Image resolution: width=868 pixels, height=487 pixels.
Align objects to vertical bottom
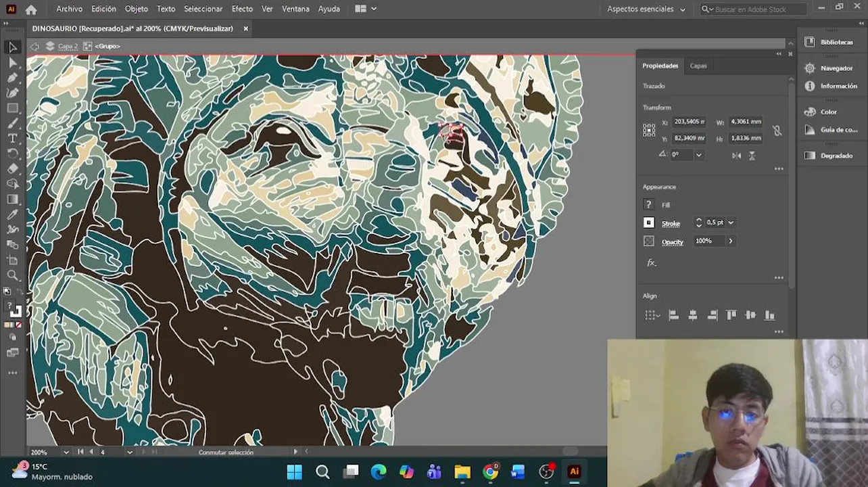(x=769, y=315)
